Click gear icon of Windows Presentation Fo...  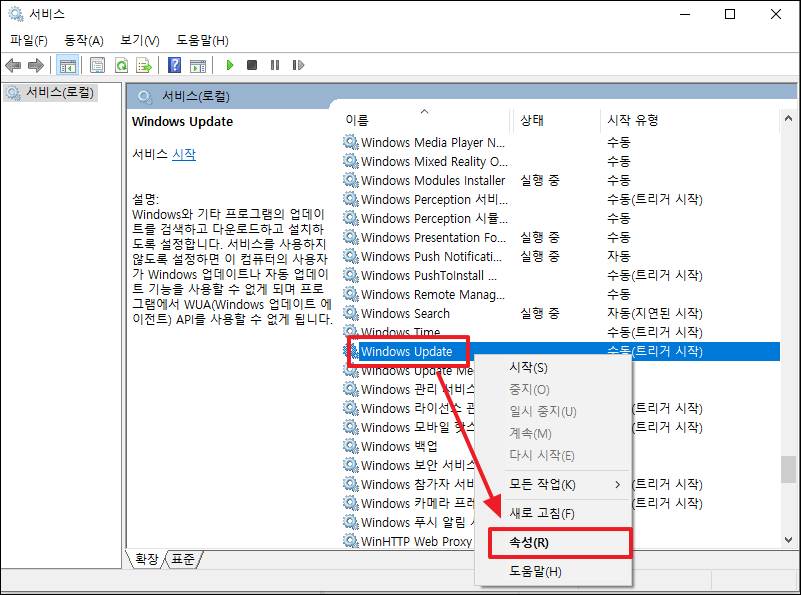[350, 237]
